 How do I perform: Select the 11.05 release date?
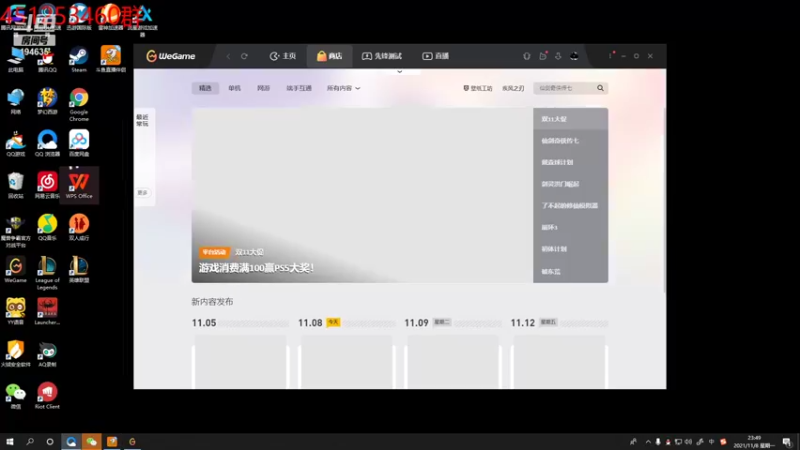click(204, 323)
